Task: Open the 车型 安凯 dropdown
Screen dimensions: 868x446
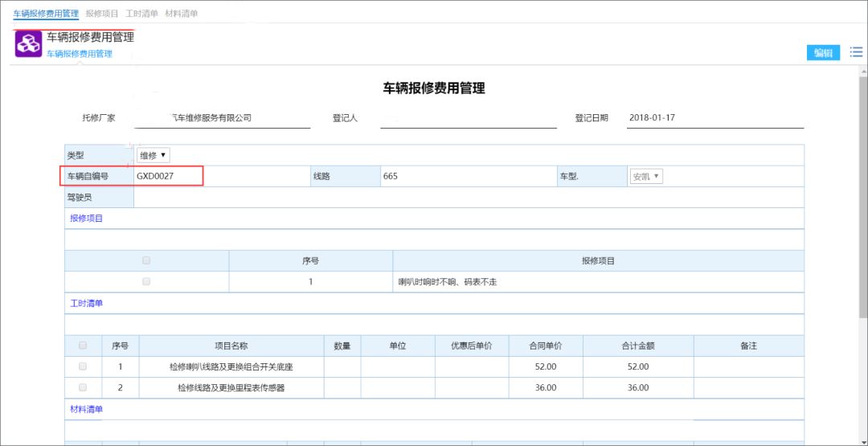Action: click(x=646, y=177)
